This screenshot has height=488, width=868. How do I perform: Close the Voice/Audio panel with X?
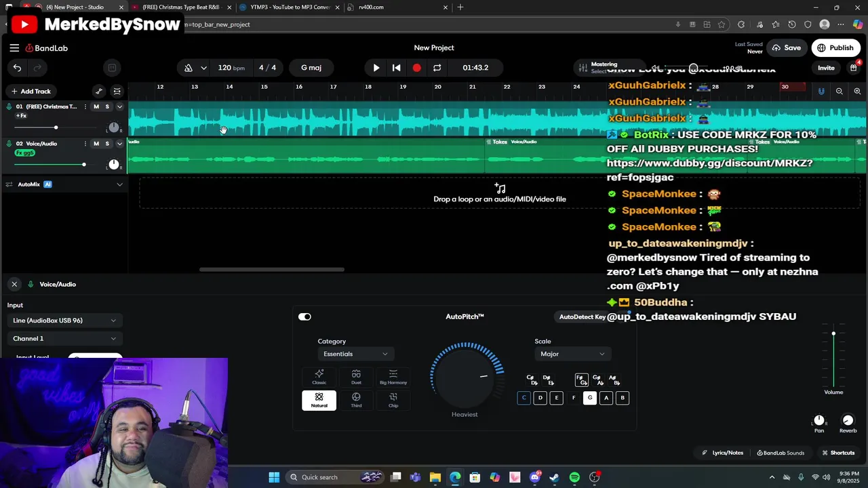pos(14,284)
